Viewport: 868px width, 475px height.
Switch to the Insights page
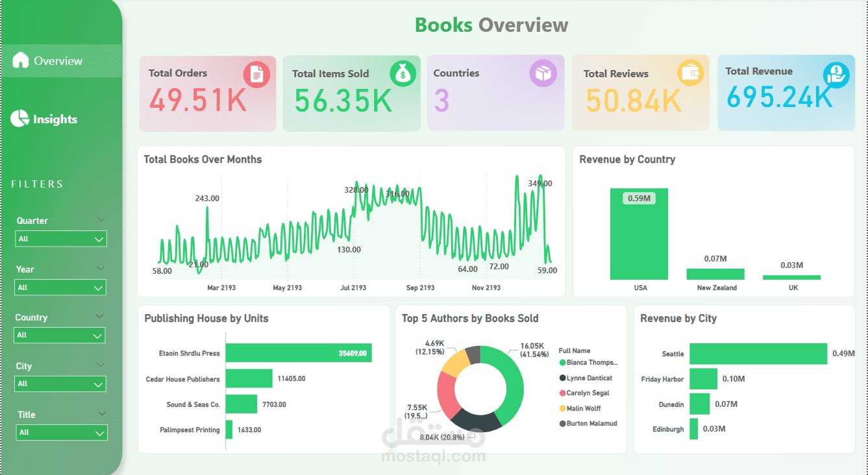[55, 119]
